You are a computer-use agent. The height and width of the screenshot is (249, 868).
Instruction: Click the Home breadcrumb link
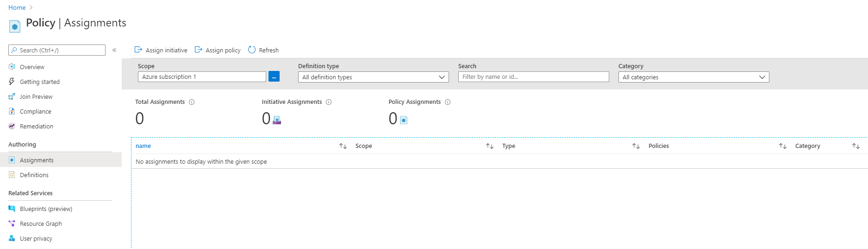pos(17,7)
